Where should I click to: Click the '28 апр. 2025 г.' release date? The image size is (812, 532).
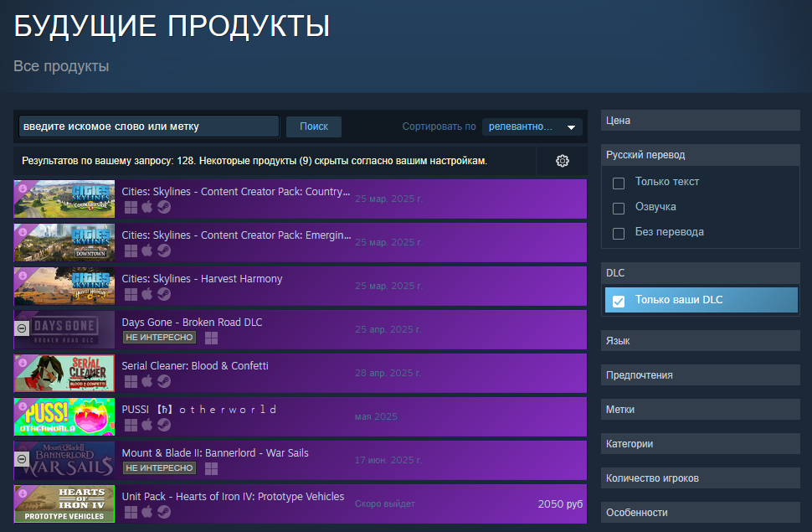[388, 373]
